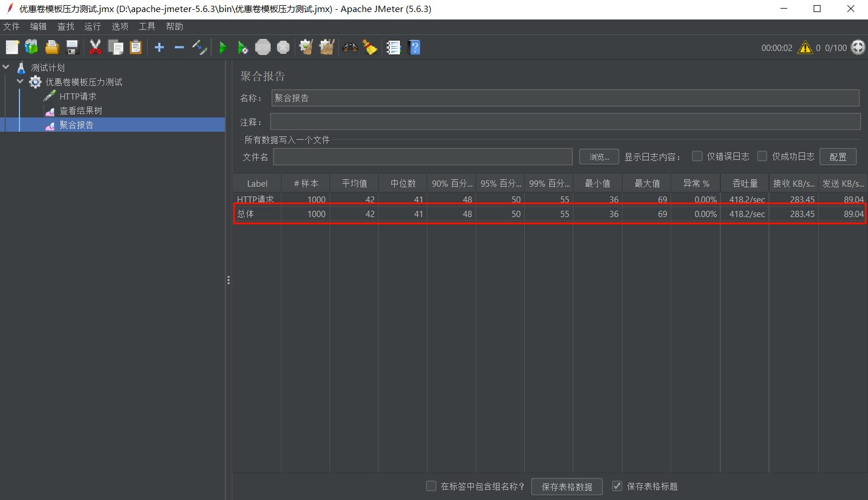This screenshot has width=868, height=500.
Task: Click the 吞吐量 column header
Action: [x=744, y=183]
